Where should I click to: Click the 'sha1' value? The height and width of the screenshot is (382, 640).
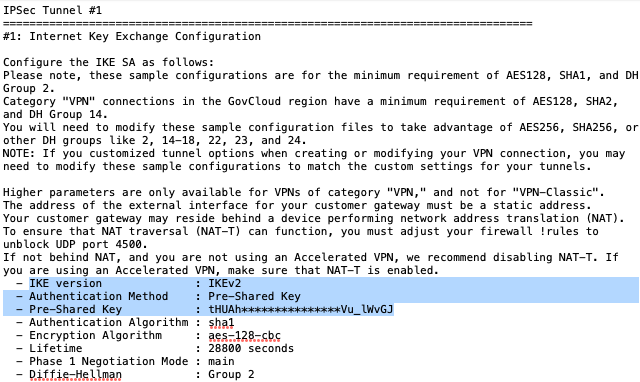221,322
